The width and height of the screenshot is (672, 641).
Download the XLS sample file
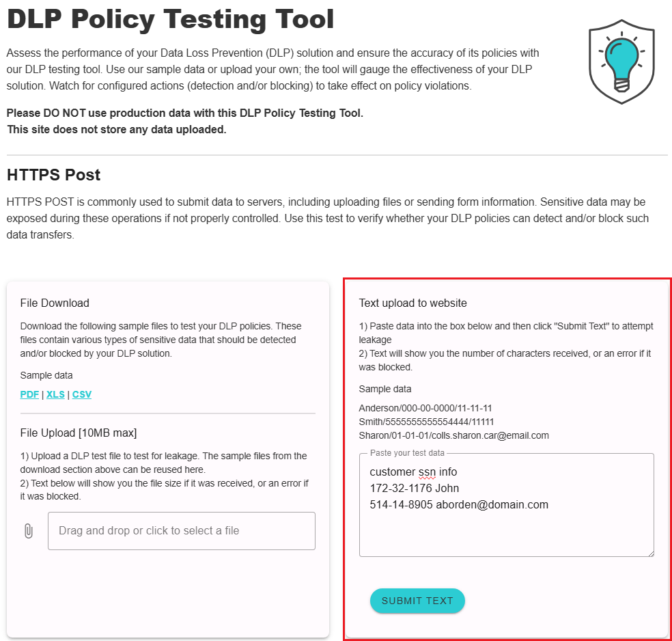click(55, 394)
